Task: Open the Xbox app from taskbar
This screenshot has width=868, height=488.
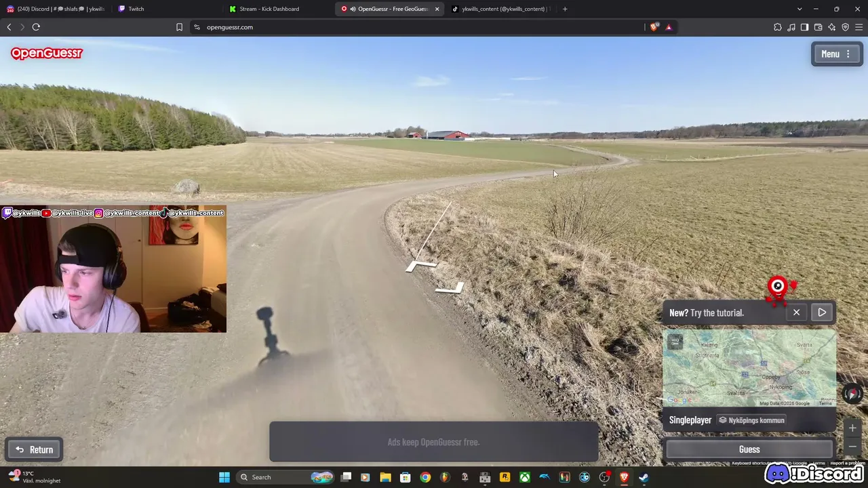Action: point(524,477)
